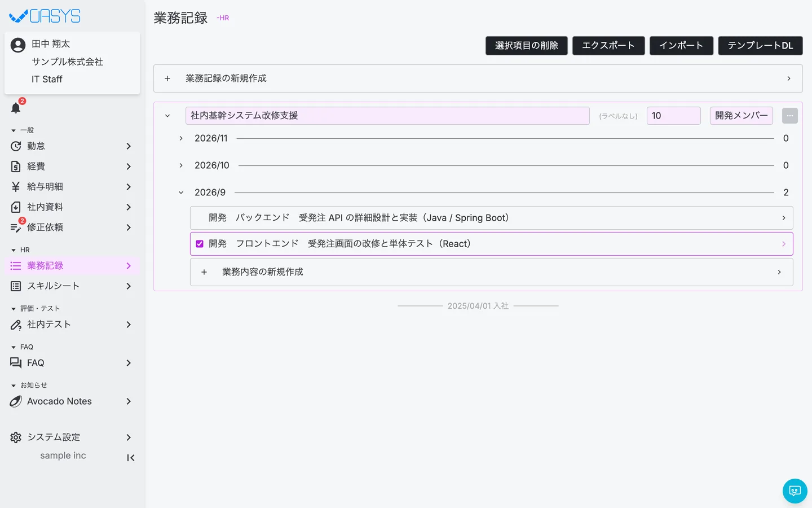Collapse the 2026/9 month group
The image size is (812, 508).
click(x=181, y=192)
